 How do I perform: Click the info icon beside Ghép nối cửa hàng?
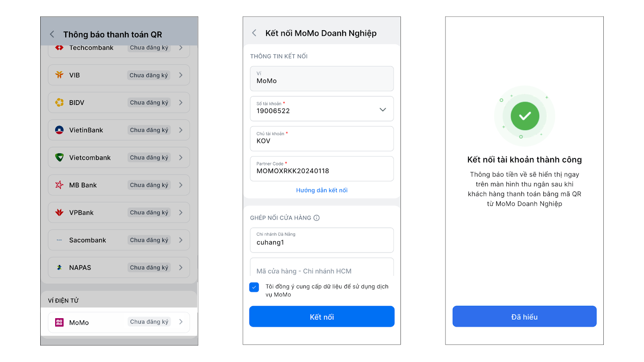point(317,218)
